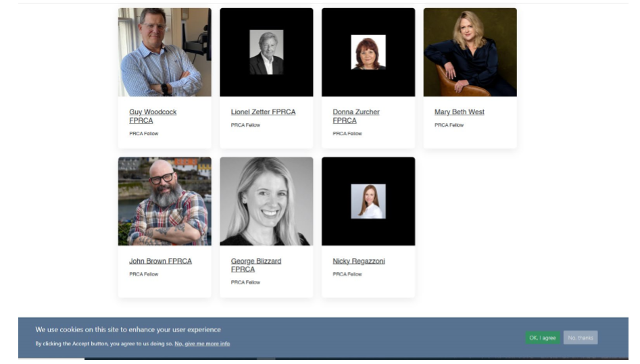The image size is (640, 364).
Task: Open Donna Zurcher FPRCA profile link
Action: pyautogui.click(x=356, y=116)
